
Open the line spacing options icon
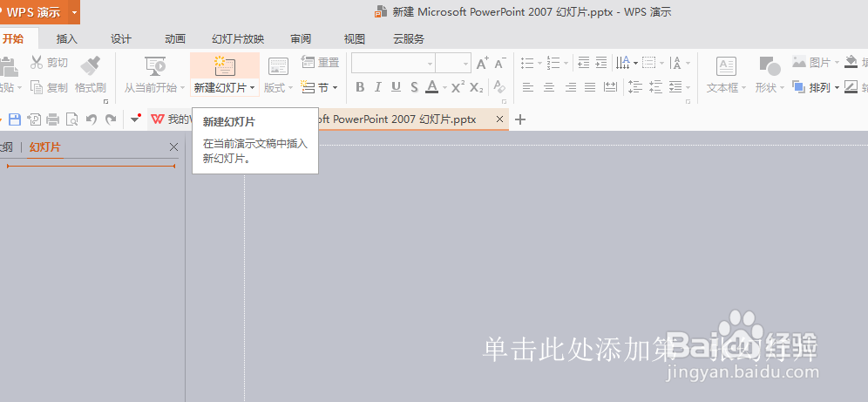click(x=675, y=87)
